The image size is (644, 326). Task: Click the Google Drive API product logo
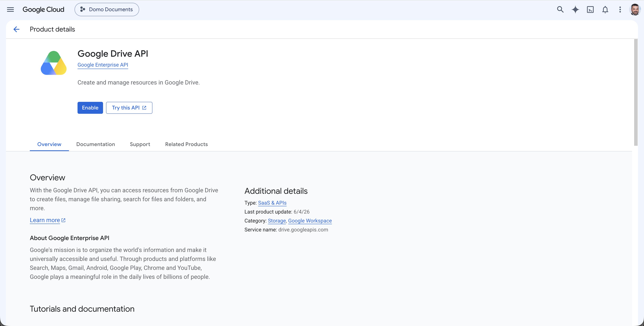[53, 63]
